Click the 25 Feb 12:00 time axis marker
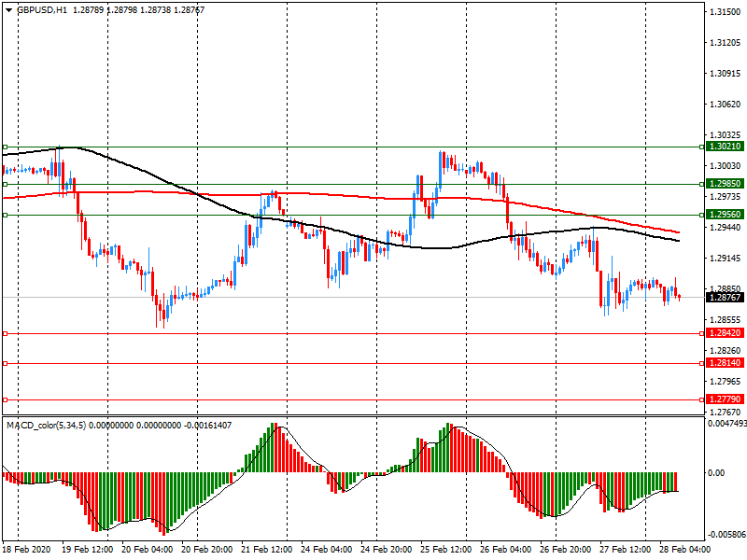 tap(445, 550)
